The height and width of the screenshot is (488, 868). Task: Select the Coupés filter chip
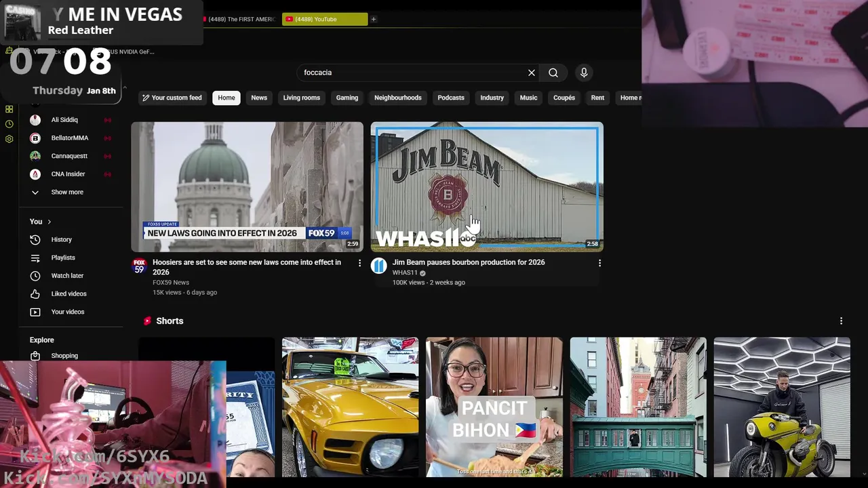[564, 98]
